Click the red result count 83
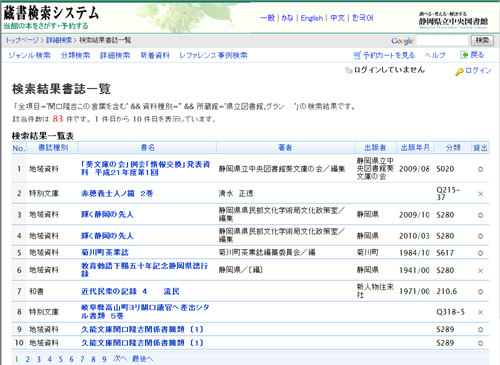 point(58,119)
